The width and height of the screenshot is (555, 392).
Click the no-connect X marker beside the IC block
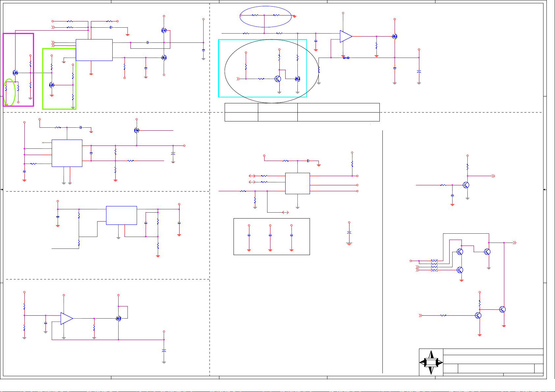pos(43,143)
